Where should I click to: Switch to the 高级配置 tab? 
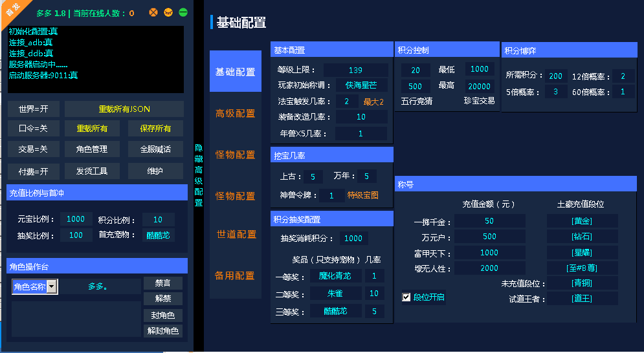(236, 114)
